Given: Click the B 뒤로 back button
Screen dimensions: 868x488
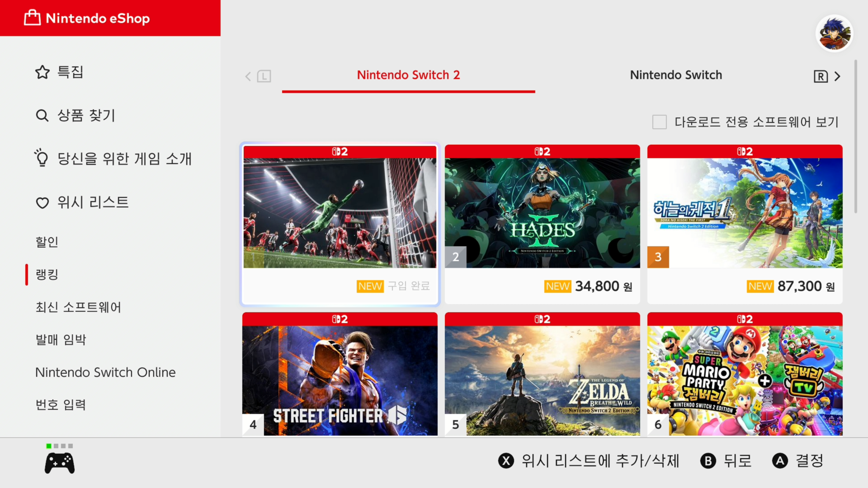Looking at the screenshot, I should [x=726, y=461].
